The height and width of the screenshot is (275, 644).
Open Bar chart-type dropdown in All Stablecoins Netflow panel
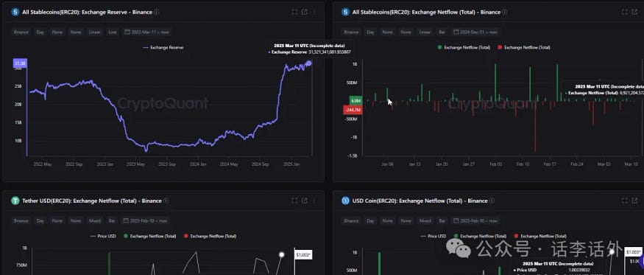click(442, 32)
